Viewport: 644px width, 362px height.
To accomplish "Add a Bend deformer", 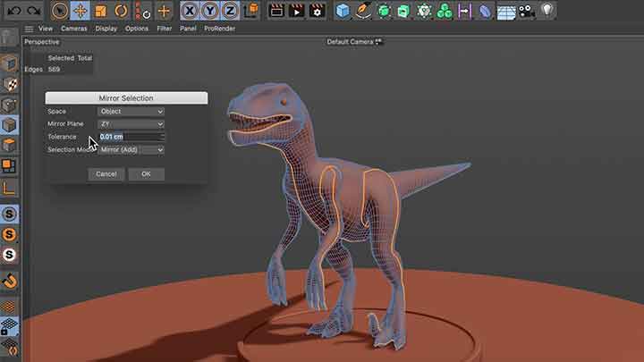I will click(x=485, y=11).
